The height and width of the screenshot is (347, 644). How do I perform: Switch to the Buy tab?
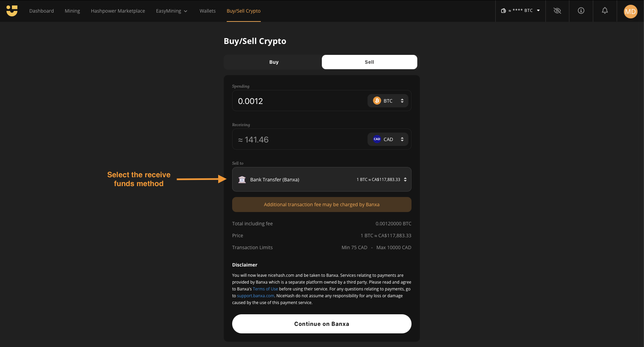274,62
